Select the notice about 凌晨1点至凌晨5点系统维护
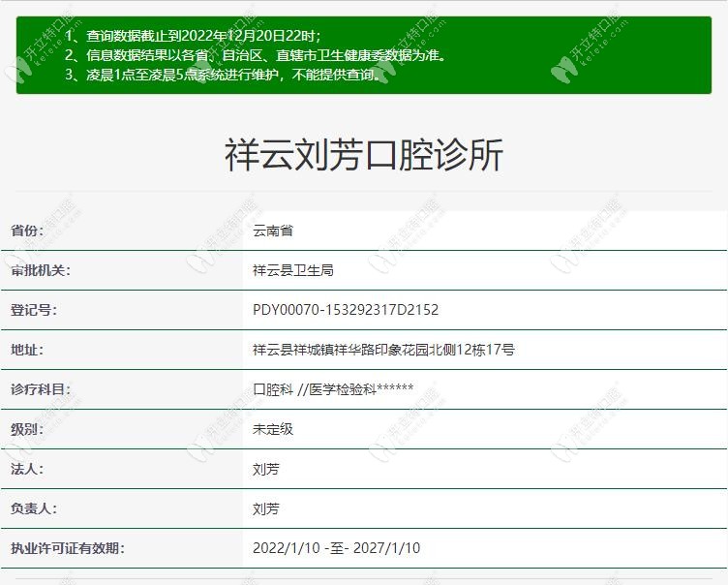The image size is (728, 585). (x=224, y=75)
